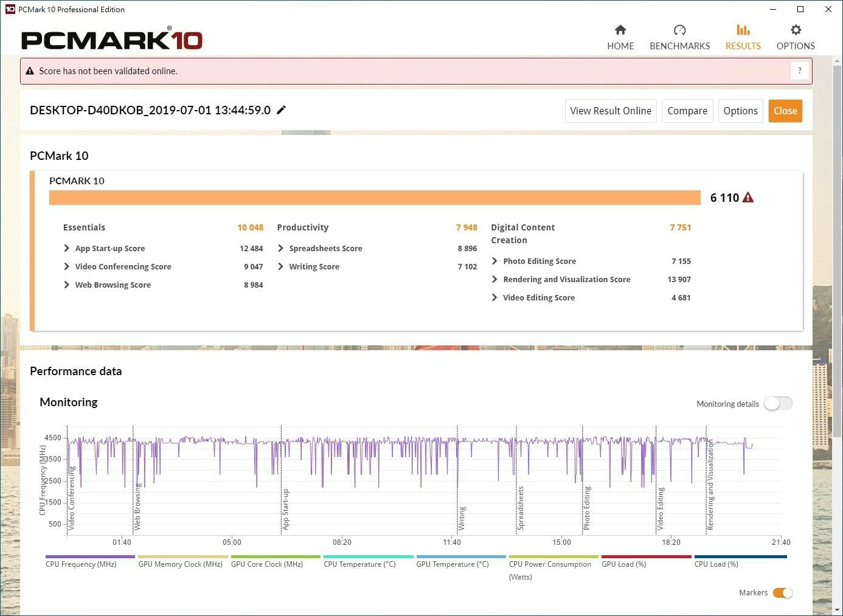Minimize the PCMark 10 window
The width and height of the screenshot is (843, 616).
coord(773,9)
